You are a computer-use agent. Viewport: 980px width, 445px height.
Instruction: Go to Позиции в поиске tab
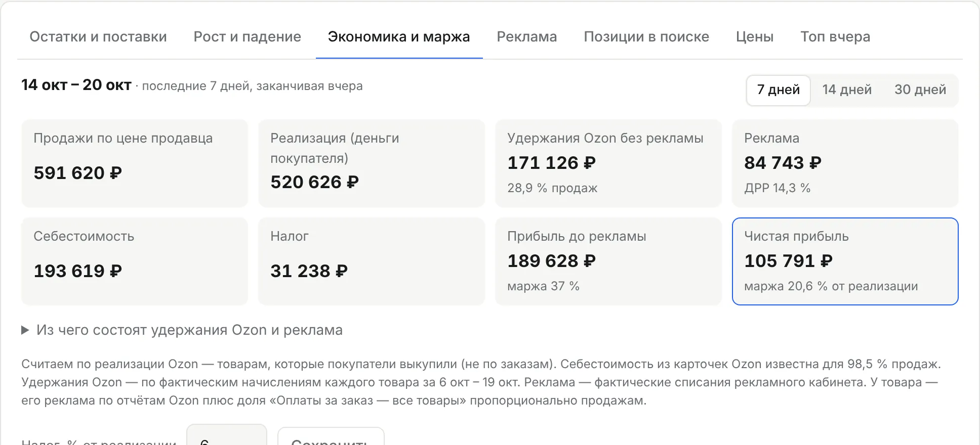pos(646,37)
